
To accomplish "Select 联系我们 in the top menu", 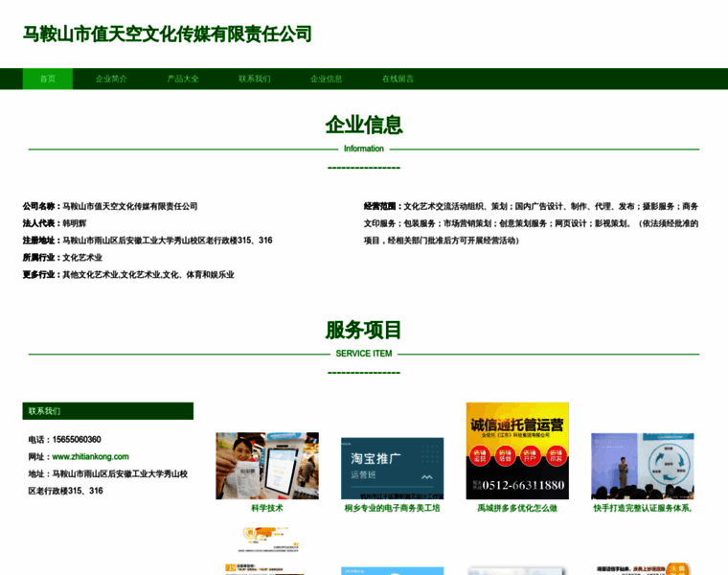I will (x=255, y=79).
